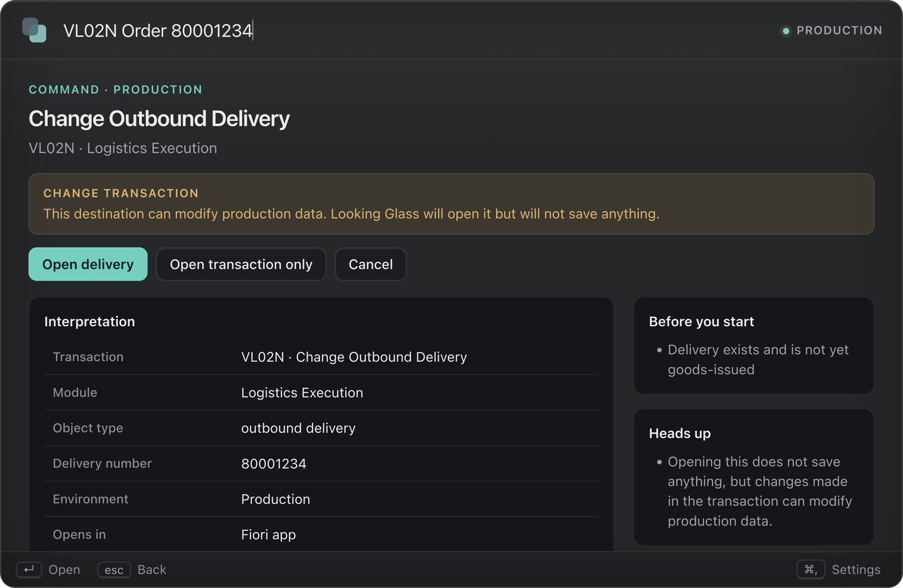The width and height of the screenshot is (903, 588).
Task: Click the COMMAND · PRODUCTION breadcrumb text
Action: pyautogui.click(x=115, y=89)
